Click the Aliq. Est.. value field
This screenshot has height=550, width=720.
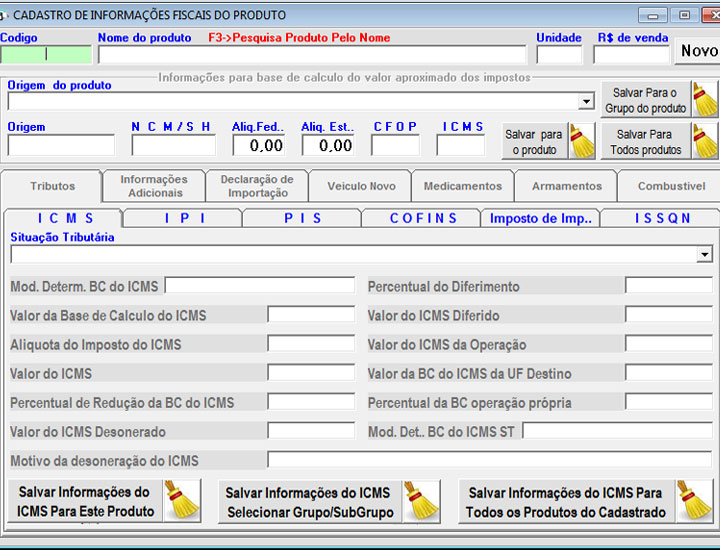328,145
